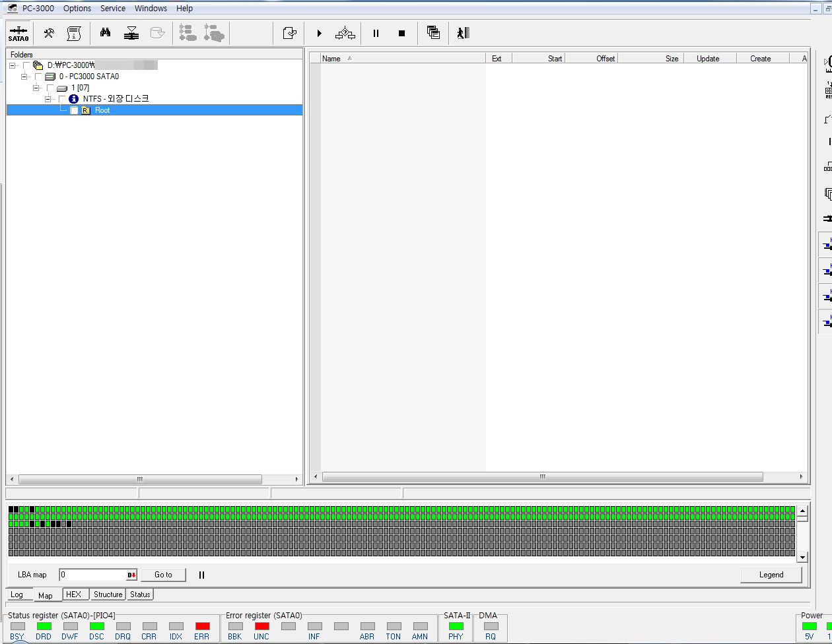The height and width of the screenshot is (644, 832).
Task: Click the green 5V power indicator
Action: [x=809, y=626]
